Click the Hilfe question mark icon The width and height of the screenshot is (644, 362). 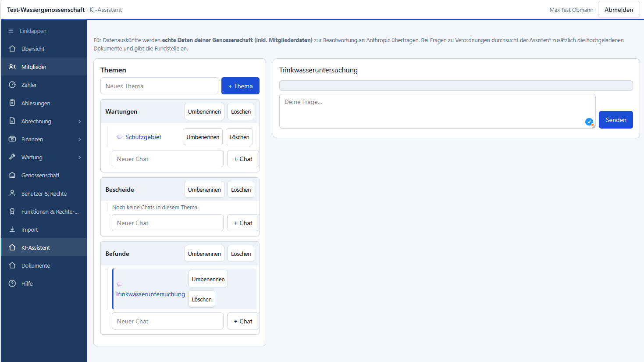(x=12, y=283)
